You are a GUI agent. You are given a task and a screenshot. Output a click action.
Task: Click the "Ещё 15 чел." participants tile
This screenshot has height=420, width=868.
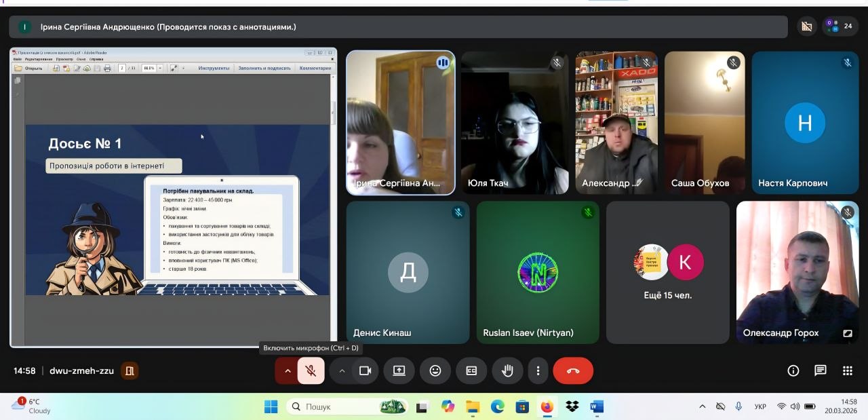pyautogui.click(x=667, y=272)
